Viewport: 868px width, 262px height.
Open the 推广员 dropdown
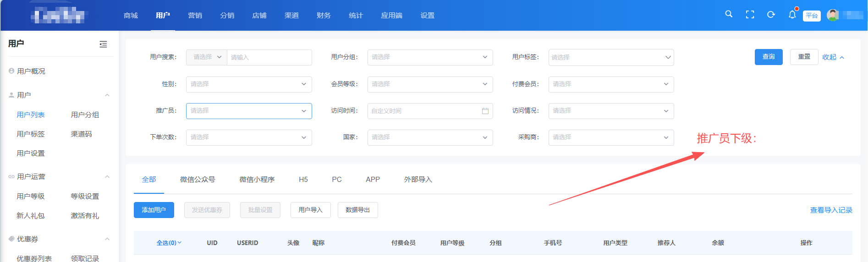click(x=248, y=111)
